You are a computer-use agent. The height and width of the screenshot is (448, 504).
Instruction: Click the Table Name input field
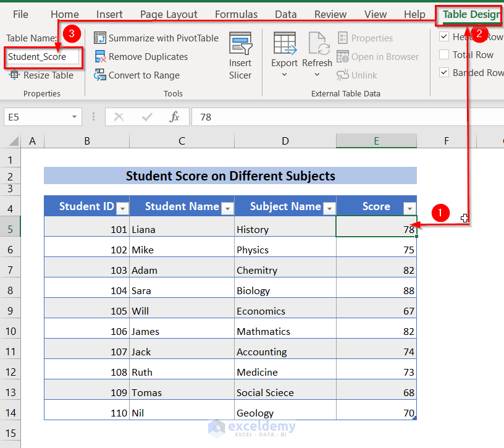[x=43, y=57]
